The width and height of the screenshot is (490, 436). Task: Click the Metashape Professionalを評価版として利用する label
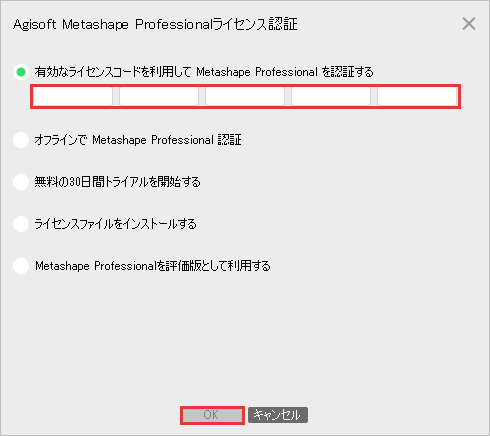click(x=153, y=266)
